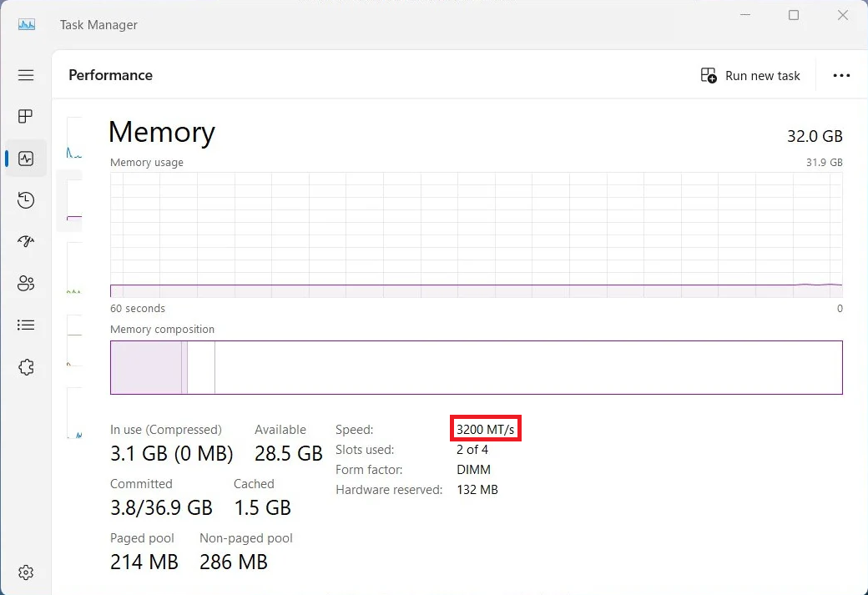868x595 pixels.
Task: Click the Task Manager title bar icon
Action: [27, 25]
